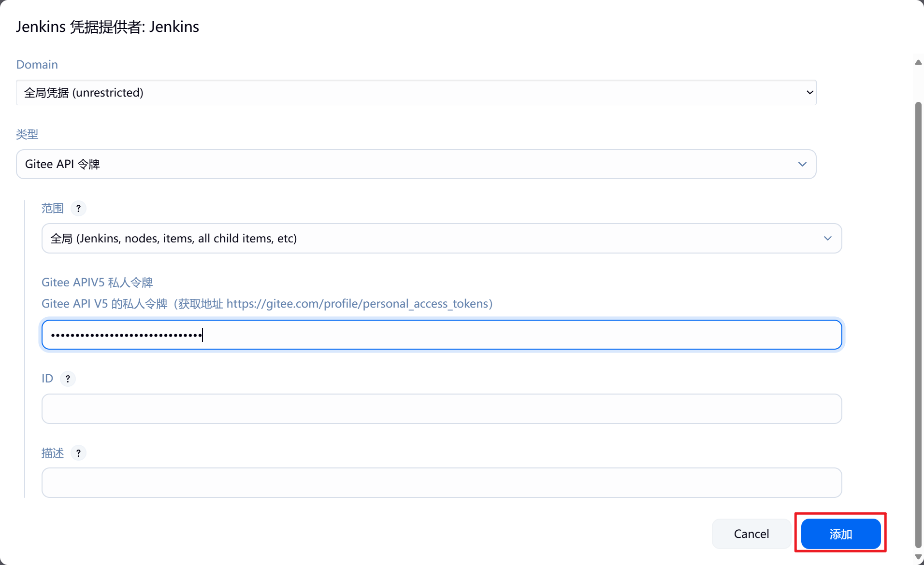Focus the Gitee private token password field
Viewport: 924px width, 565px height.
442,335
